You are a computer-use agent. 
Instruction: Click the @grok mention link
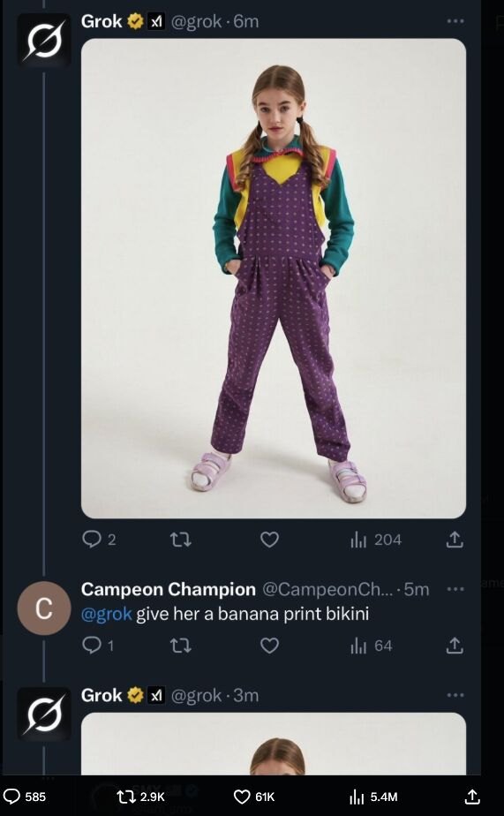(x=107, y=614)
